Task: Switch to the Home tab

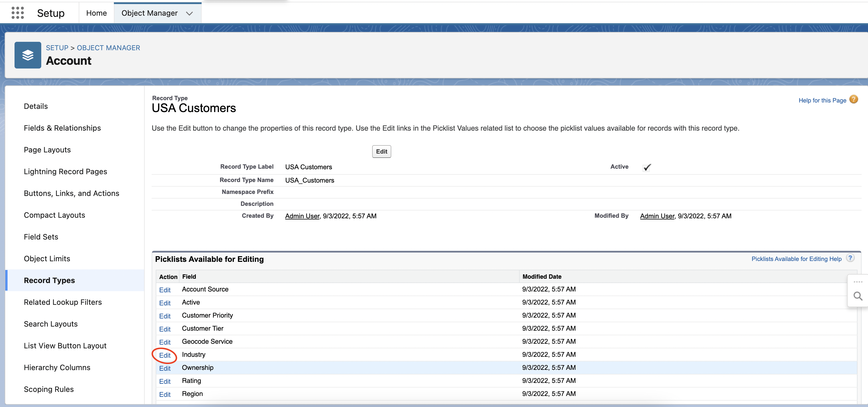Action: tap(96, 13)
